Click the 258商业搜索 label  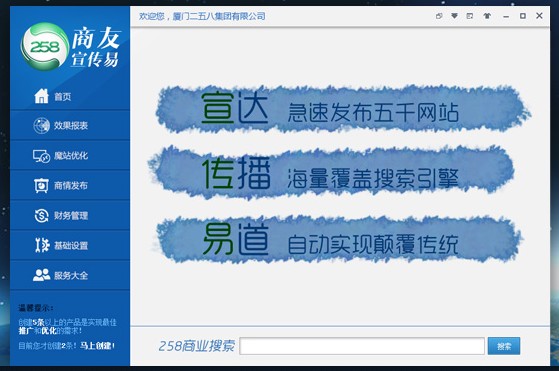[196, 346]
